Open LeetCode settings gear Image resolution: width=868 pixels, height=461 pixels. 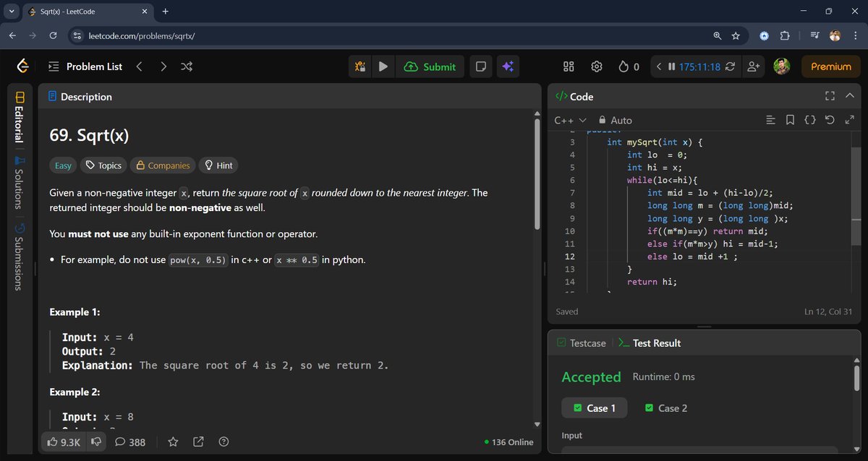pyautogui.click(x=597, y=66)
